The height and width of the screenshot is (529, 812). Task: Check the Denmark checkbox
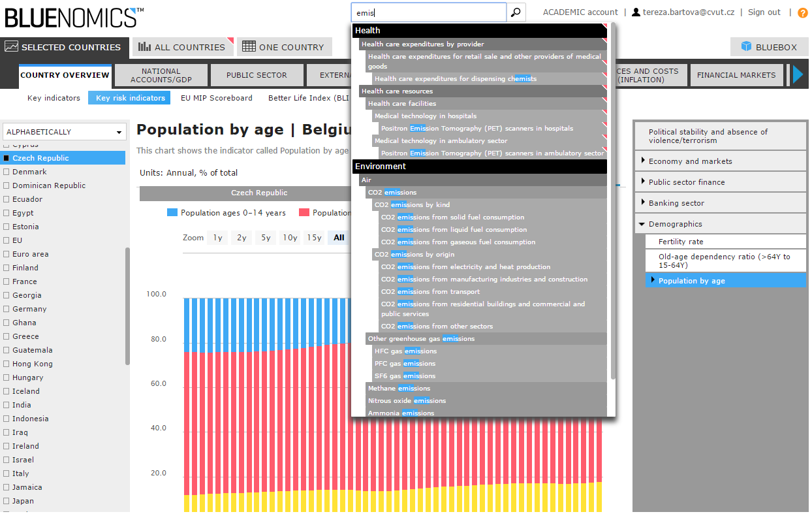tap(7, 172)
